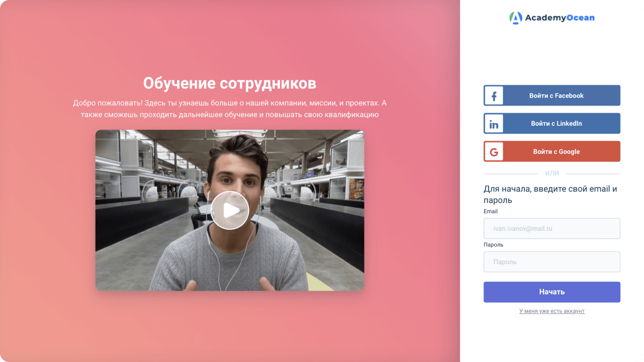Click the LinkedIn icon on the sign-in button
Viewport: 644px width, 362px height.
[x=494, y=123]
